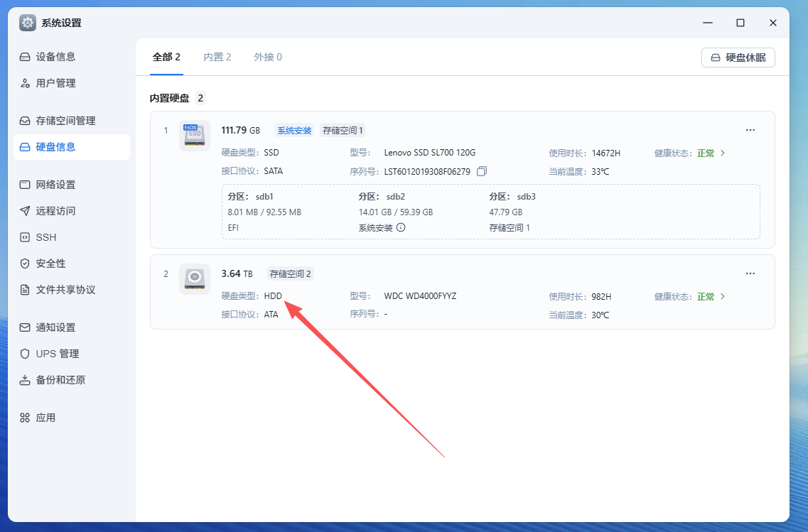Click the 设备信息 drive icon

click(x=25, y=57)
